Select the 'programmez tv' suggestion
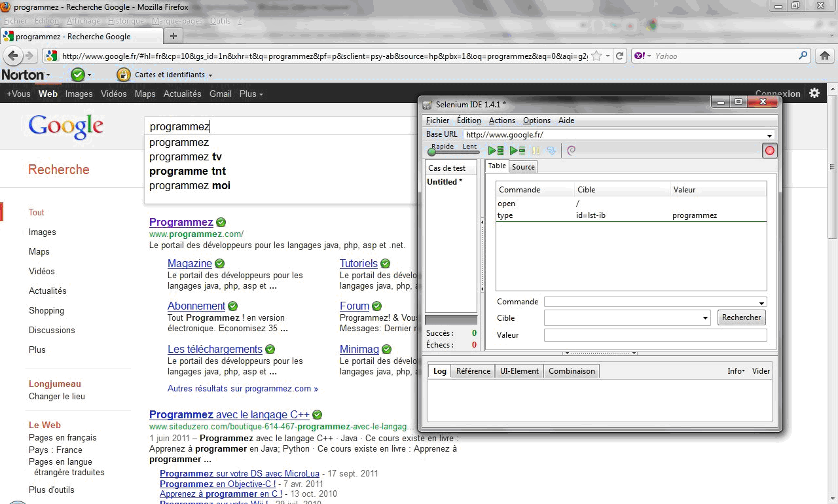 (185, 157)
